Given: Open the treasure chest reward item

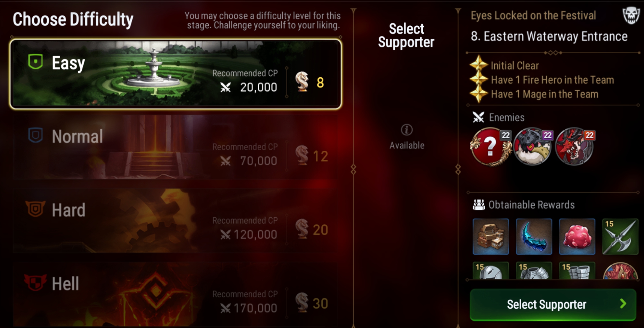Looking at the screenshot, I should click(x=491, y=236).
